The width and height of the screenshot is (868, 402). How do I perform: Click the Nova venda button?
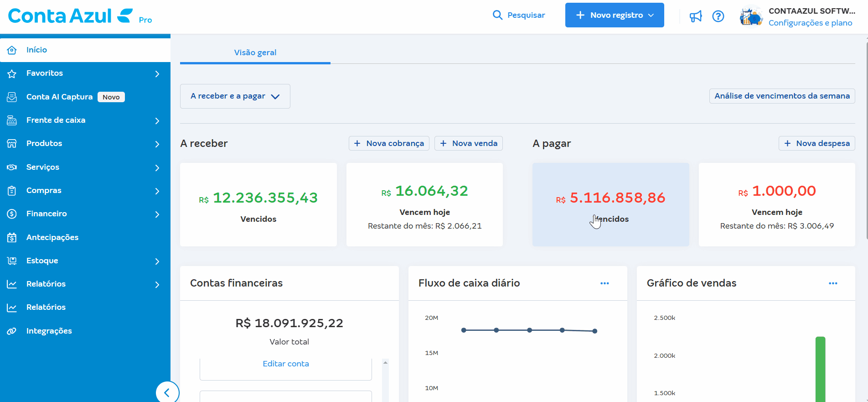coord(469,143)
